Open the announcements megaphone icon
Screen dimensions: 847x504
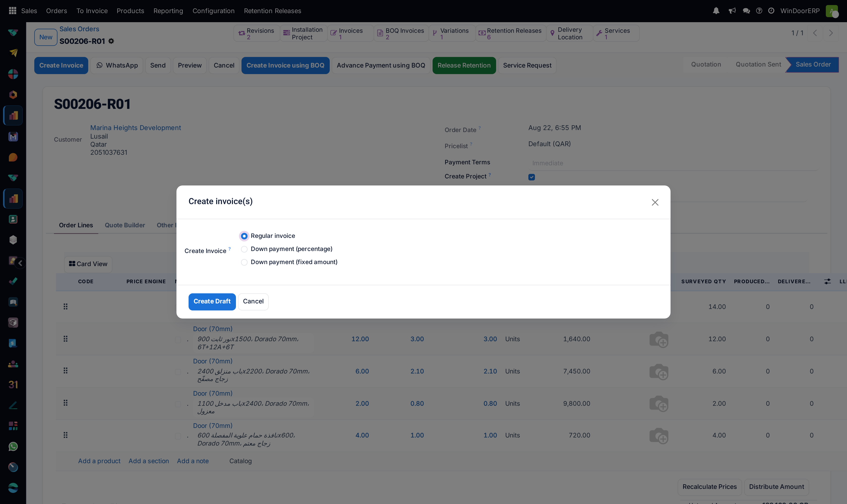click(x=732, y=11)
